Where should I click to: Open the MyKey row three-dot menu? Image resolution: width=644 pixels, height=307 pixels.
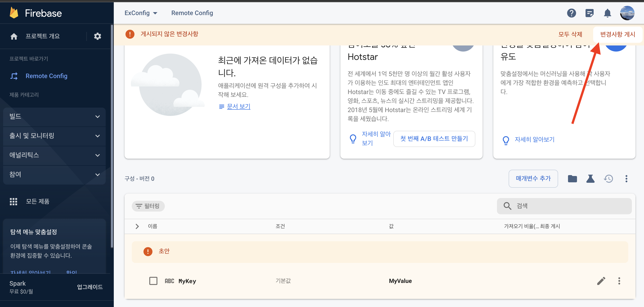click(x=619, y=281)
